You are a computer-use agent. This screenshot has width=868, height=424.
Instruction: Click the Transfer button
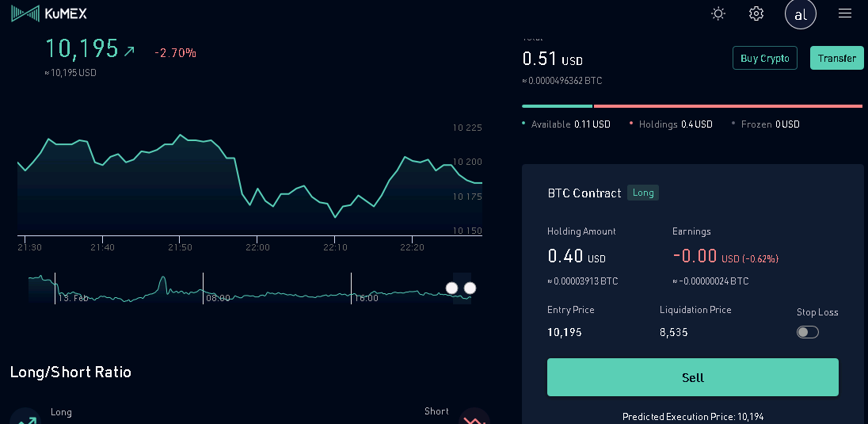(x=836, y=58)
